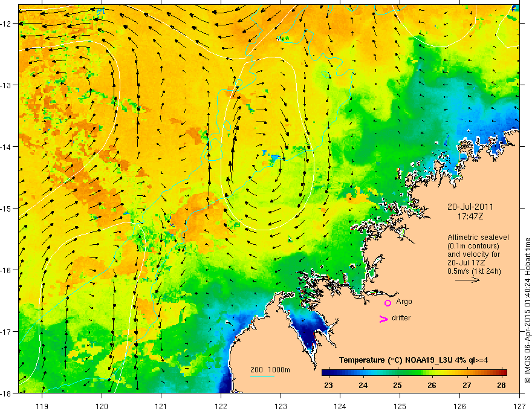This screenshot has width=532, height=411.
Task: Click longitude axis label 126
Action: pyautogui.click(x=459, y=406)
